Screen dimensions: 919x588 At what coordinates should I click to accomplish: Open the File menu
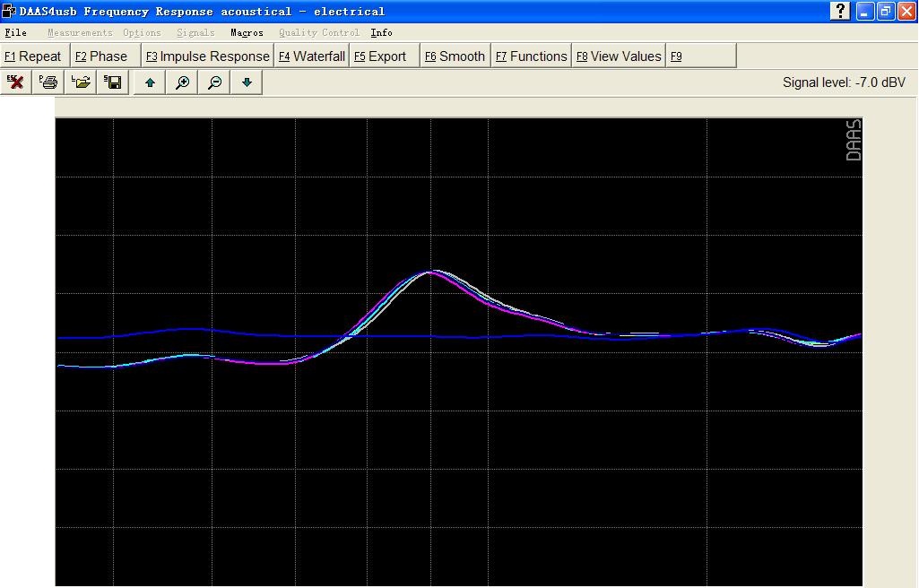15,32
